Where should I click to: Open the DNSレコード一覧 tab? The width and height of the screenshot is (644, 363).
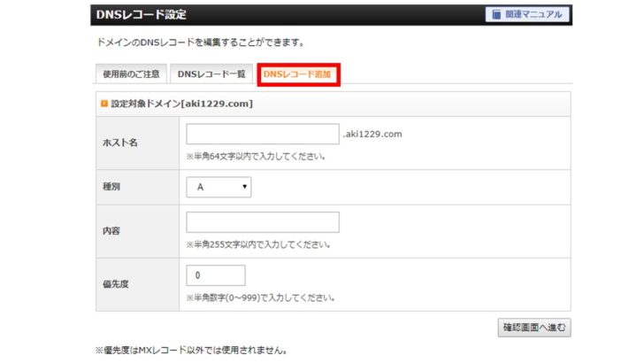point(212,74)
